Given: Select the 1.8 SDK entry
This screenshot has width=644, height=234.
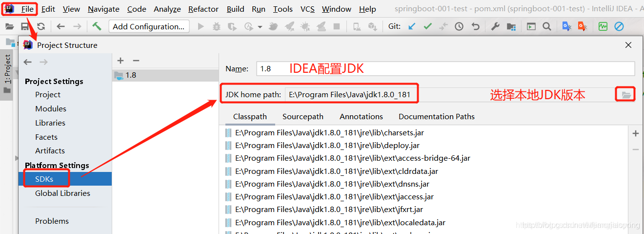Looking at the screenshot, I should [x=165, y=75].
